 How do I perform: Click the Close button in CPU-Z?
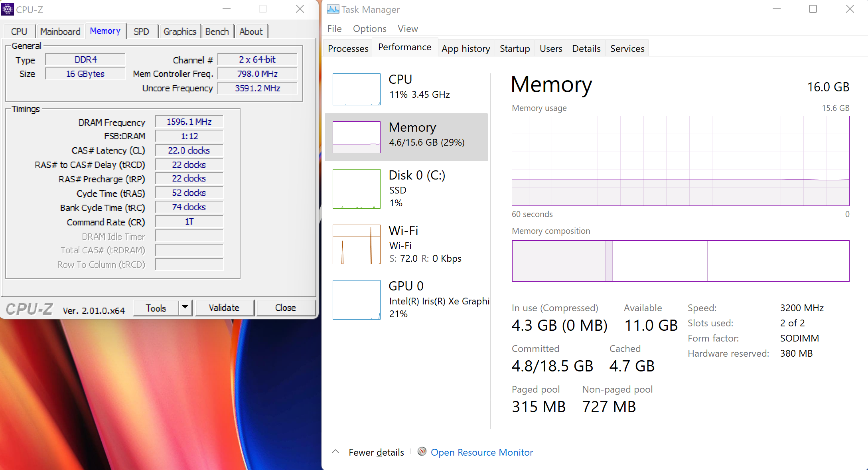(286, 308)
